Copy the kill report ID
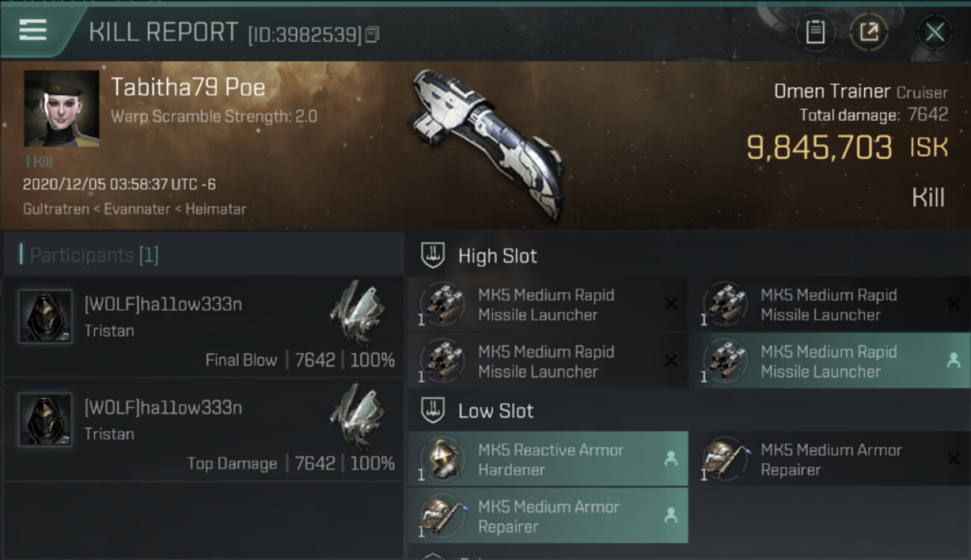This screenshot has height=560, width=971. coord(372,34)
